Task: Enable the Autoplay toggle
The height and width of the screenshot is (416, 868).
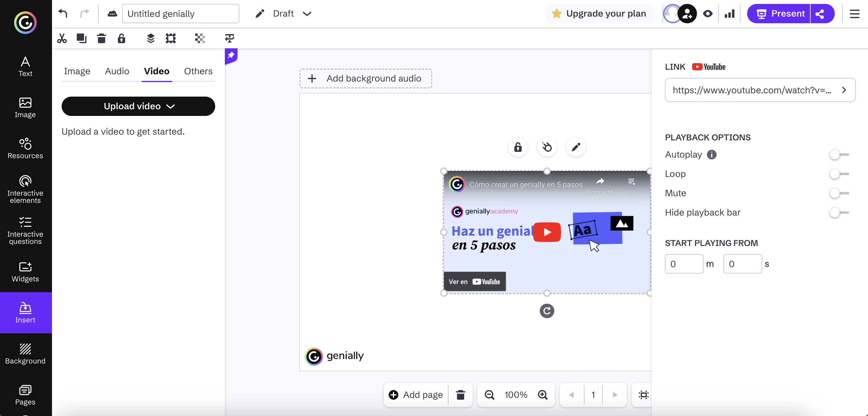Action: coord(839,155)
